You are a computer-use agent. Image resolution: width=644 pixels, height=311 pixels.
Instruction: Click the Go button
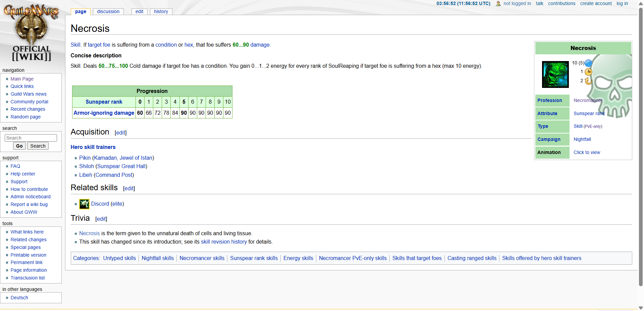pyautogui.click(x=19, y=146)
